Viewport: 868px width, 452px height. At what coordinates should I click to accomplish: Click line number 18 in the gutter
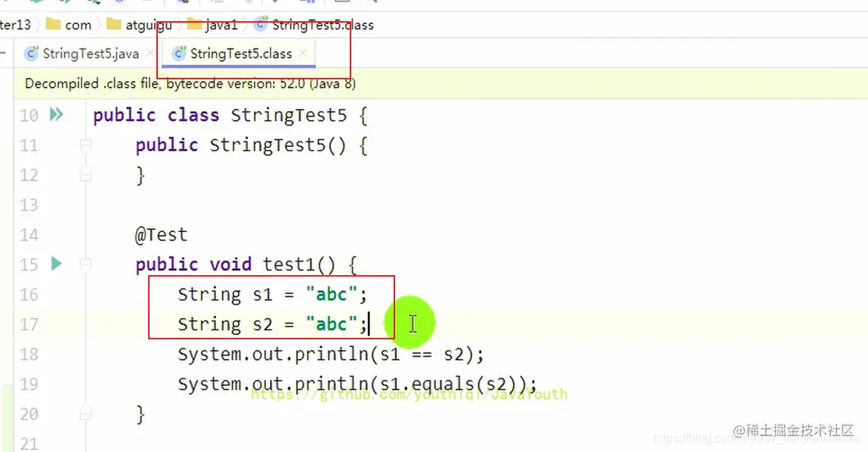(x=29, y=354)
